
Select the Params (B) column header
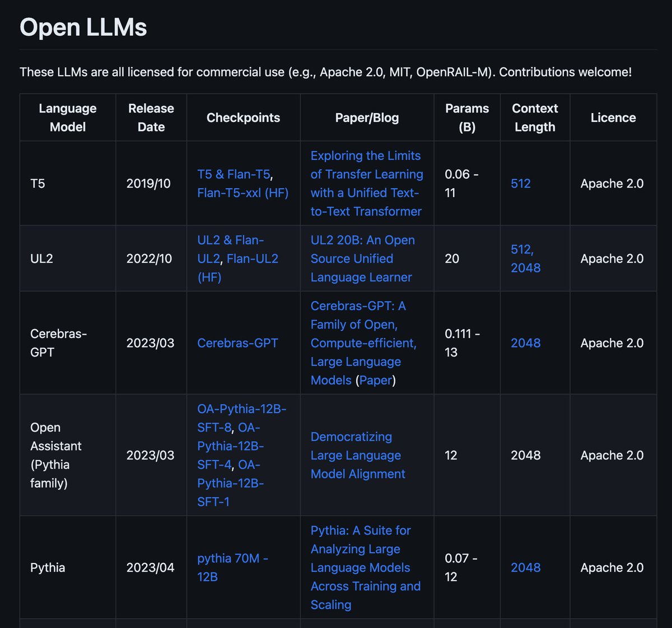click(x=467, y=118)
